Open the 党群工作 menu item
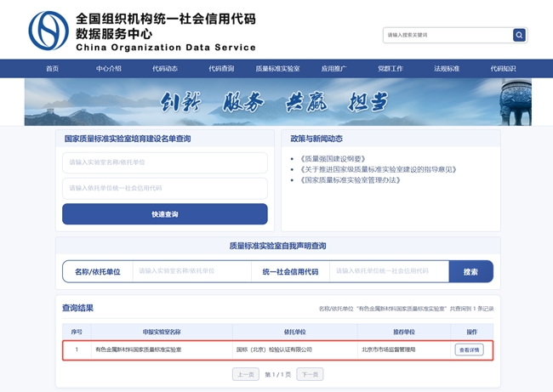The height and width of the screenshot is (392, 553). [390, 69]
